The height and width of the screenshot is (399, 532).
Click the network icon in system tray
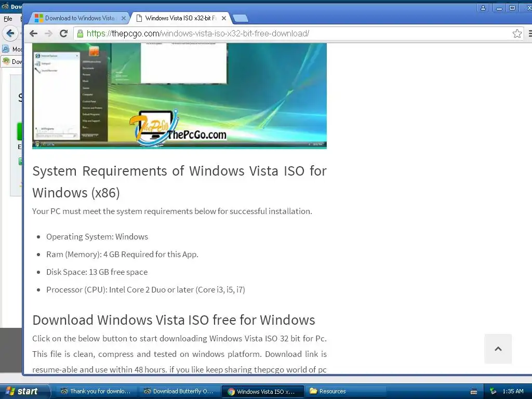point(493,392)
